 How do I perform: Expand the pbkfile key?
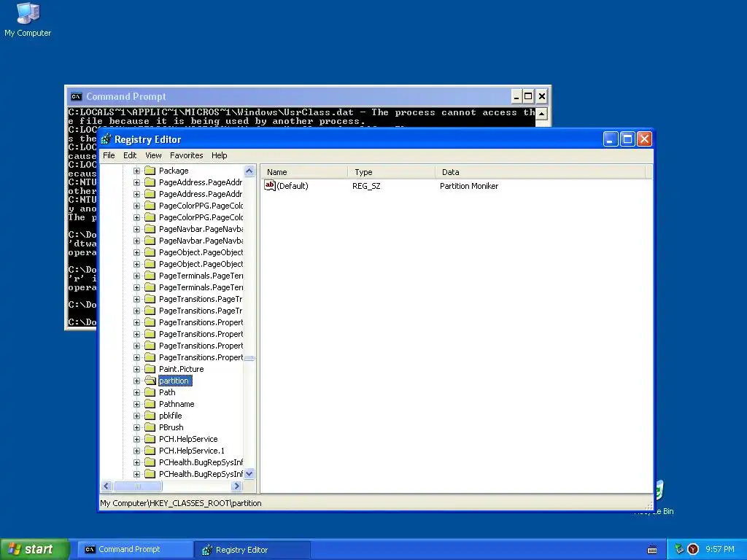point(136,416)
